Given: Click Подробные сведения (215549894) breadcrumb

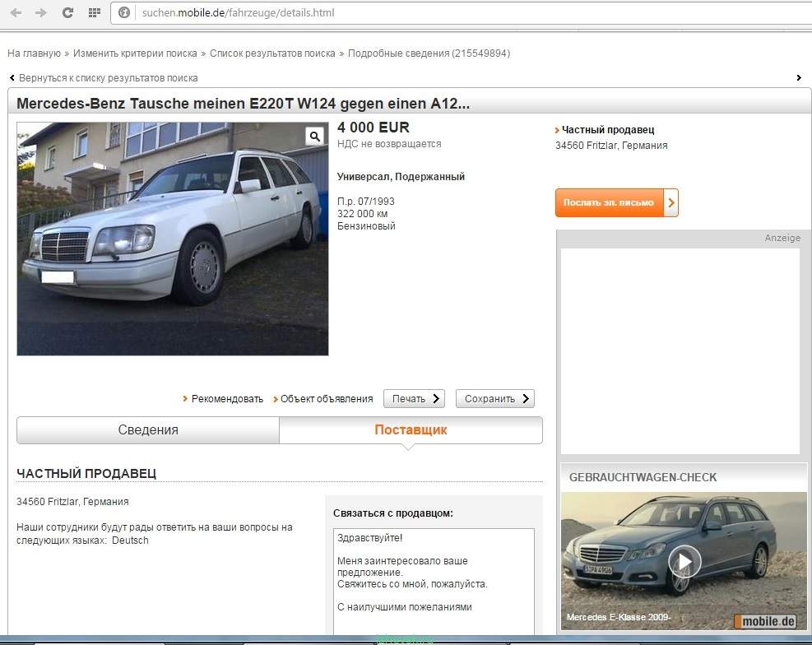Looking at the screenshot, I should [x=429, y=53].
